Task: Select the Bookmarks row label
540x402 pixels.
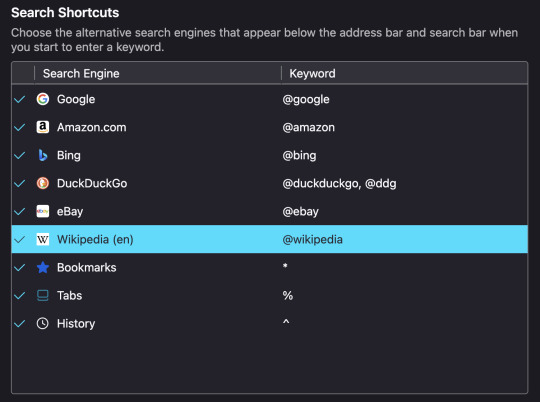Action: pos(87,268)
